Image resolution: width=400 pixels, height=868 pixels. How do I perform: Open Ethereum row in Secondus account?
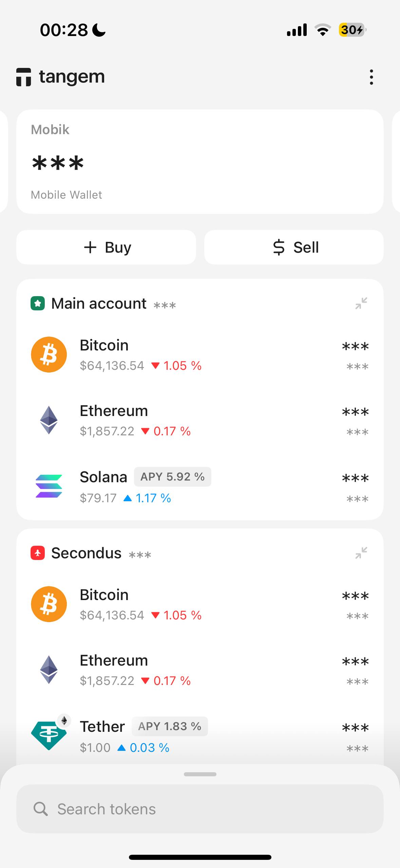(200, 670)
